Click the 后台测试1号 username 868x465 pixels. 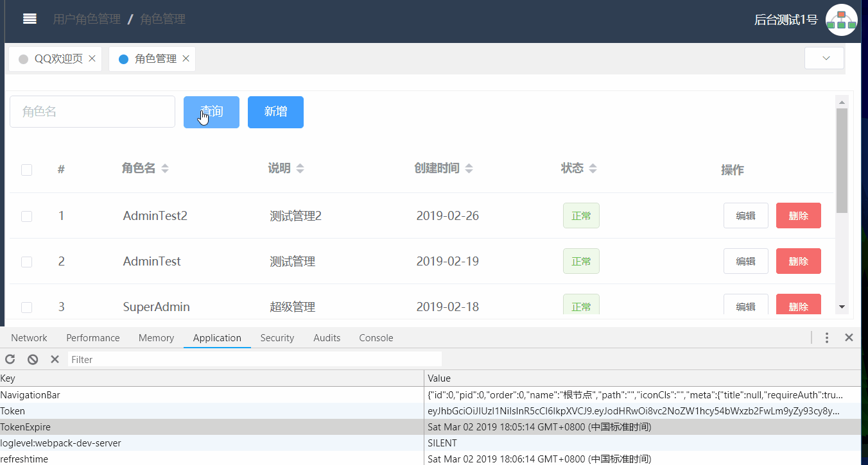(786, 20)
